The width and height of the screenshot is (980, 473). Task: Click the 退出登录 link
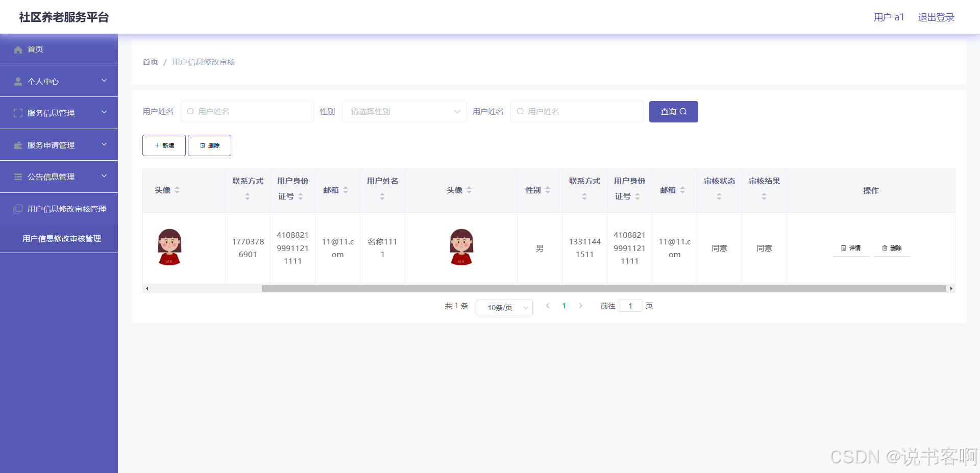(x=936, y=17)
